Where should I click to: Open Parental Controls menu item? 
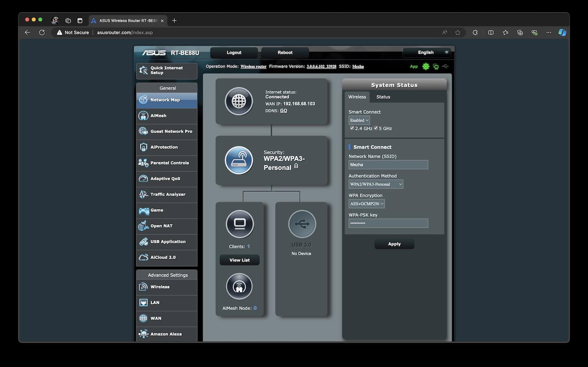coord(167,163)
